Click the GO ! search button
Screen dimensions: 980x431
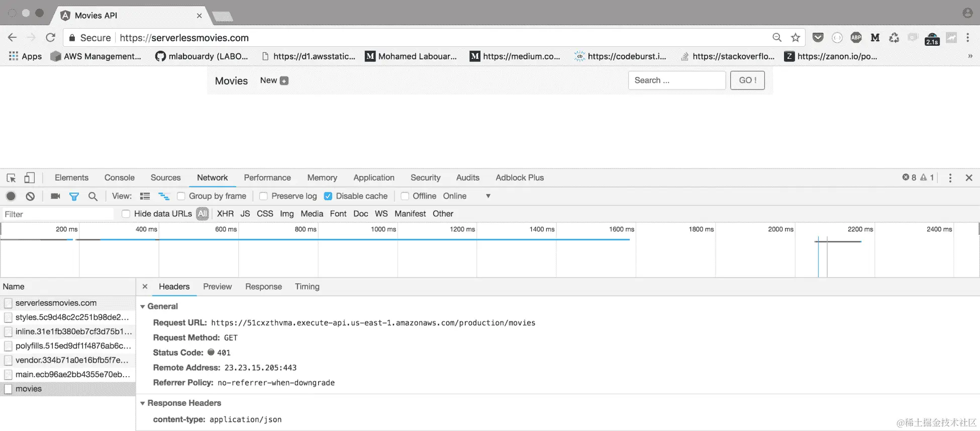[747, 80]
